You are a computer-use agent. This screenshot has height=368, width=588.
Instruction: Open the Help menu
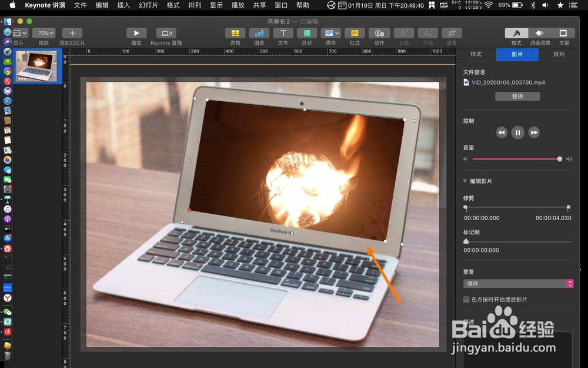click(303, 5)
